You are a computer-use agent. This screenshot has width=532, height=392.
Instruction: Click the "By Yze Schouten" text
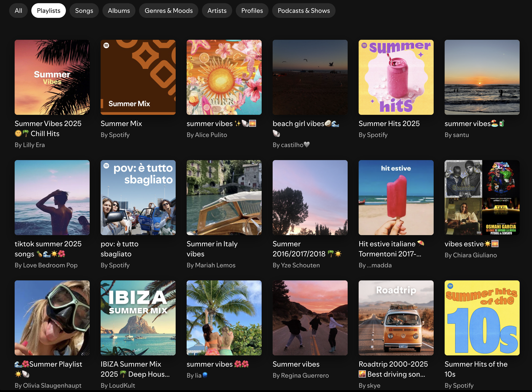click(x=296, y=265)
